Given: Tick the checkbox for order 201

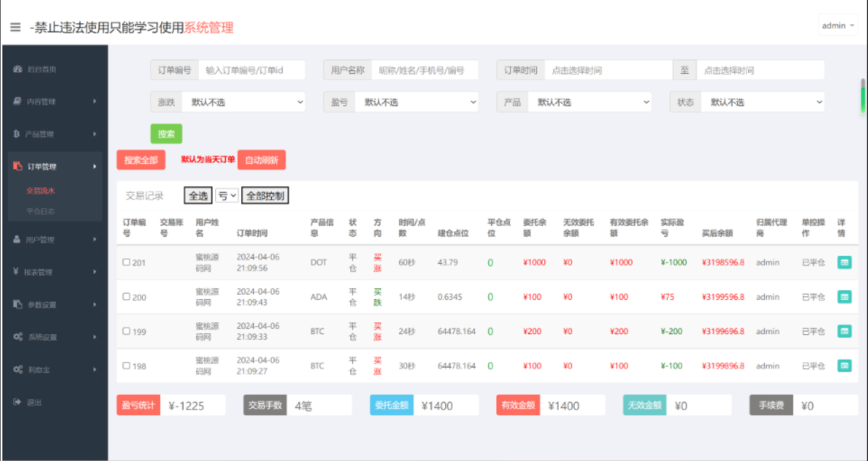Looking at the screenshot, I should pyautogui.click(x=127, y=262).
